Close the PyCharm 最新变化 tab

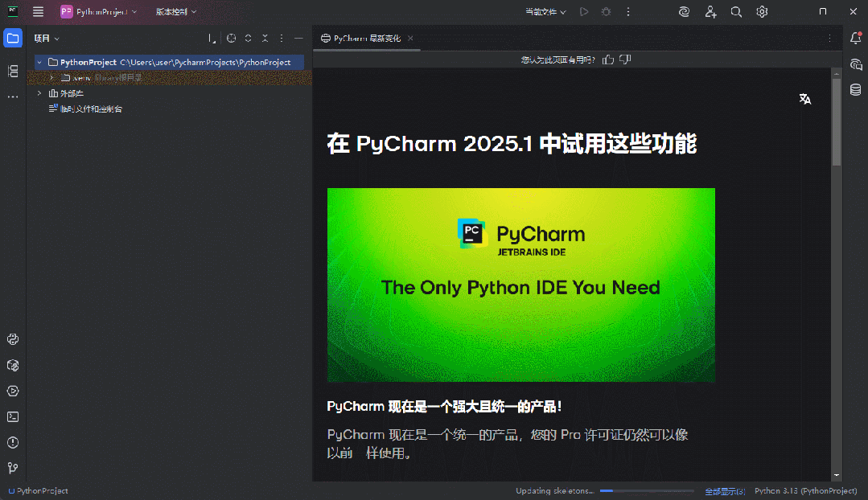click(410, 38)
